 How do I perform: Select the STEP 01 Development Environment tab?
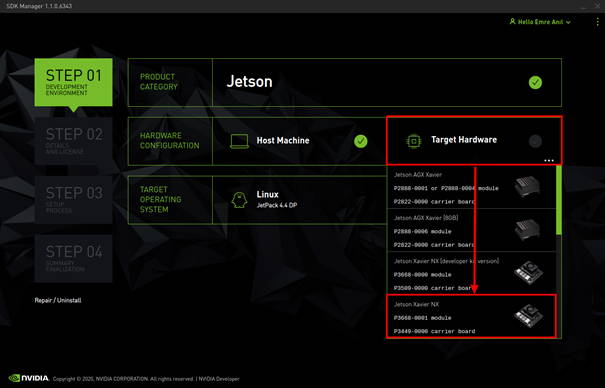73,82
